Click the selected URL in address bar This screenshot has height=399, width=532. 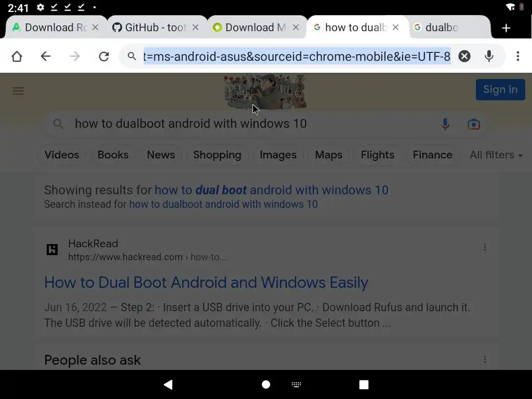click(x=297, y=56)
